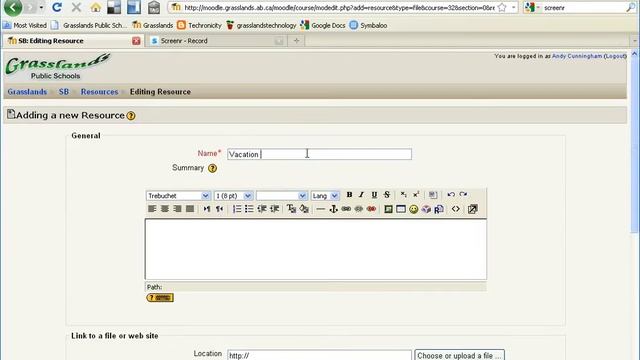640x360 pixels.
Task: Justify text fully in editor
Action: click(190, 209)
